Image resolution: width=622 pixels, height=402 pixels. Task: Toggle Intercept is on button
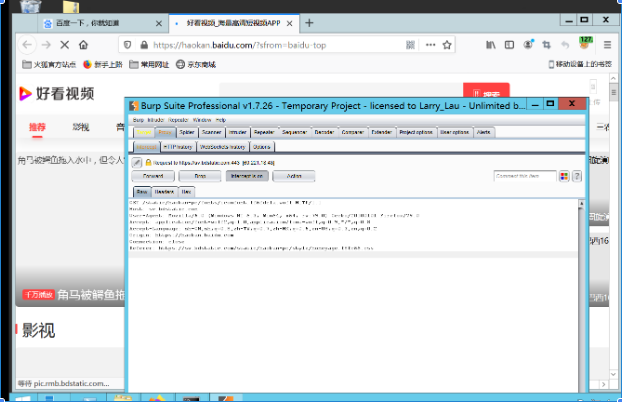coord(247,176)
